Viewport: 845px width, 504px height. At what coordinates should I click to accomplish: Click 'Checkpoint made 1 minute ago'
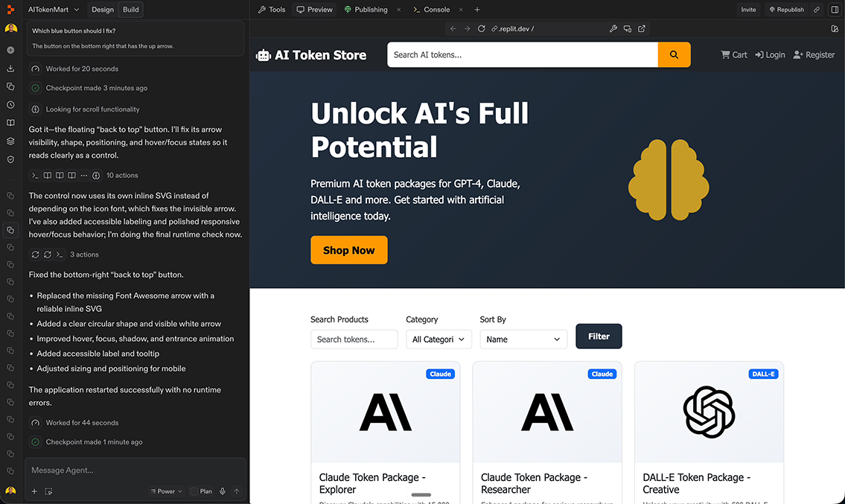pos(95,442)
